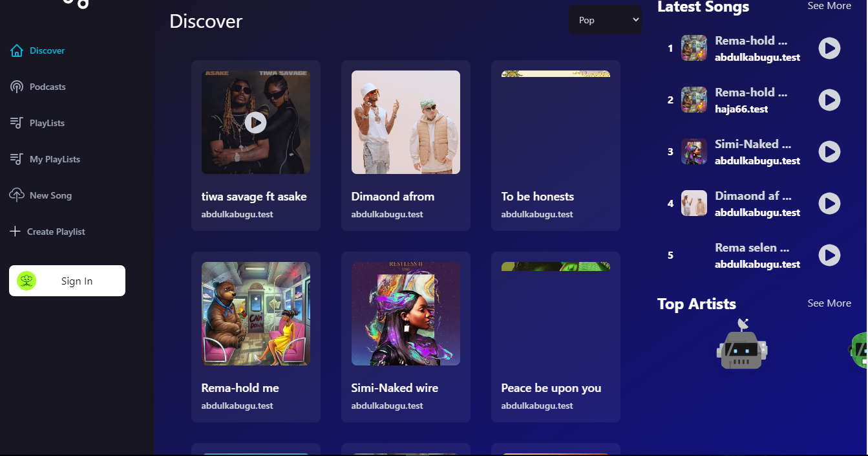868x456 pixels.
Task: Click haja66.test artist name in Latest Songs
Action: point(741,109)
